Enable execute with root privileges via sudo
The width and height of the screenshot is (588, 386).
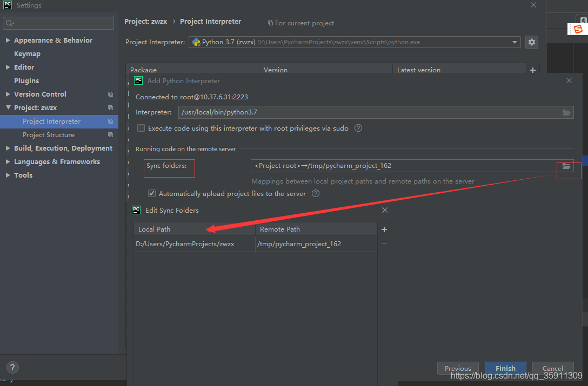coord(141,128)
